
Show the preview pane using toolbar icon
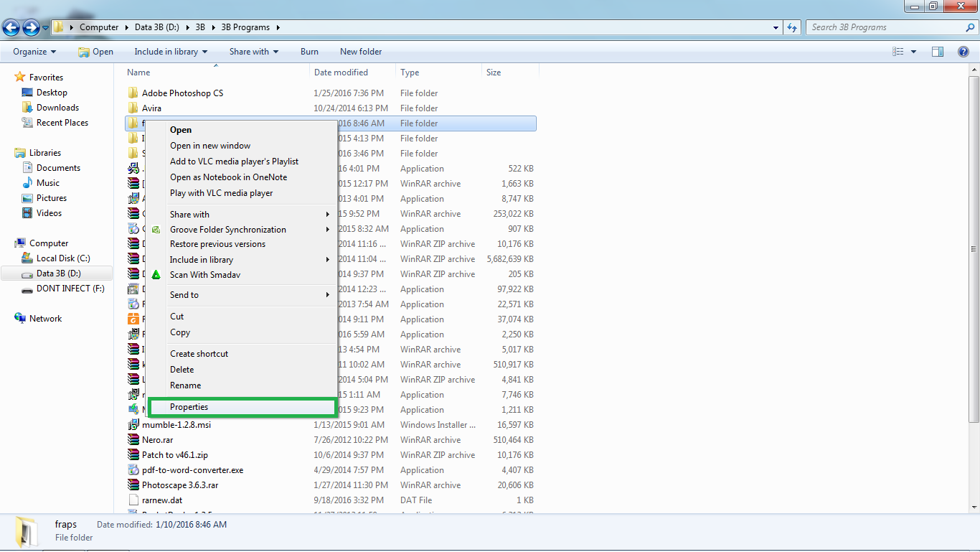tap(937, 52)
